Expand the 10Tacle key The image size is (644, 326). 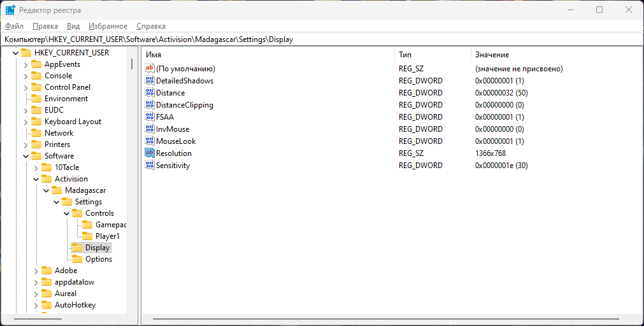[x=36, y=167]
